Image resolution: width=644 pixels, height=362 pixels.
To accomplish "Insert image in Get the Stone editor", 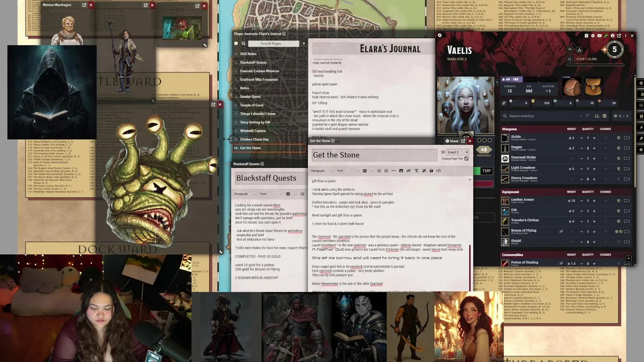I will (x=401, y=170).
